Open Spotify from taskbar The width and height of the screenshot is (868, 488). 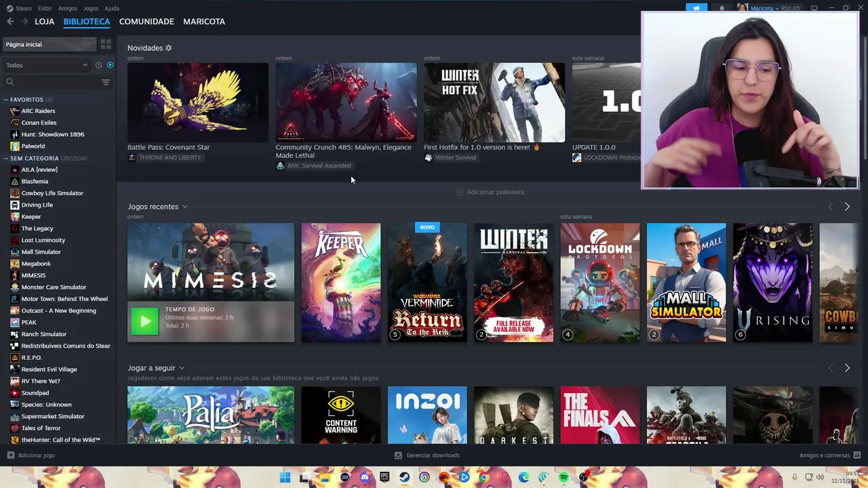564,477
